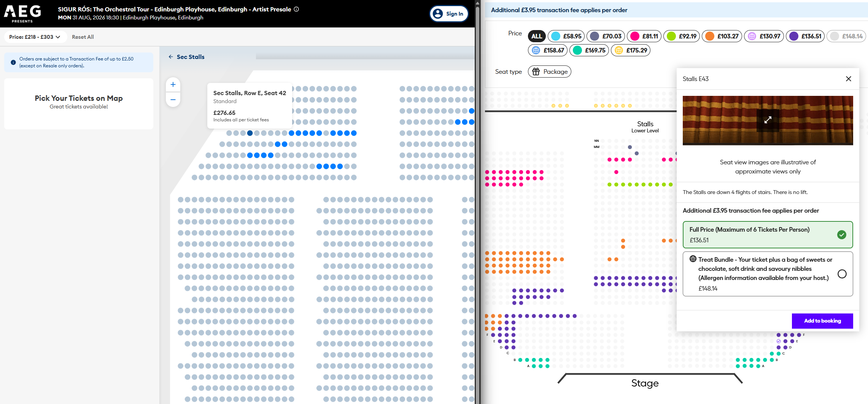Click the Pick Your Tickets on Map heading
This screenshot has height=404, width=868.
tap(79, 98)
